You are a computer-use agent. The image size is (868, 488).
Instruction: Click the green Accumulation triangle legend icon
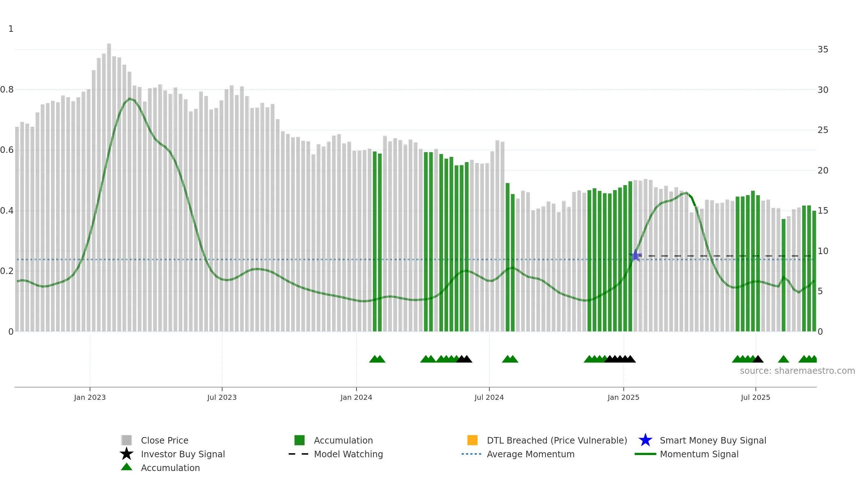(126, 467)
